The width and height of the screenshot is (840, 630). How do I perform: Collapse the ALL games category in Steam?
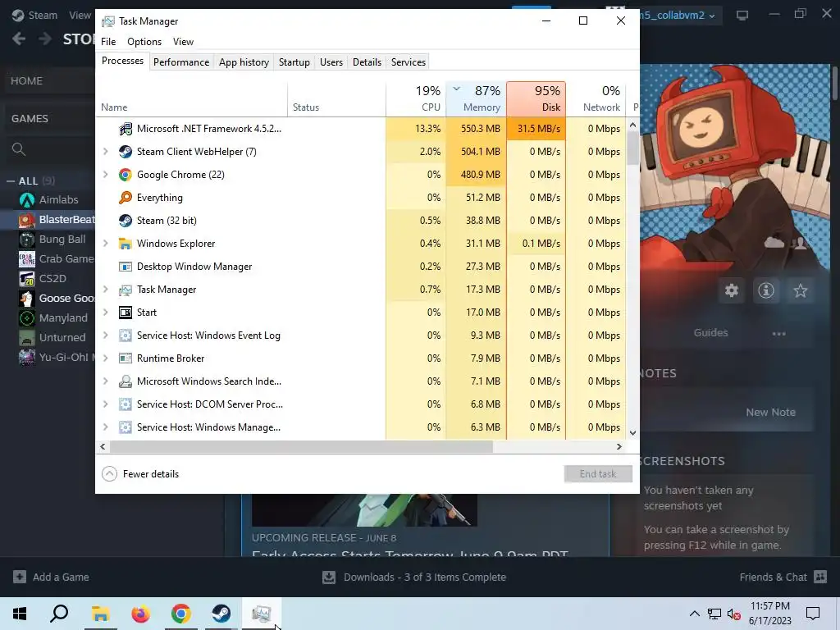(10, 181)
